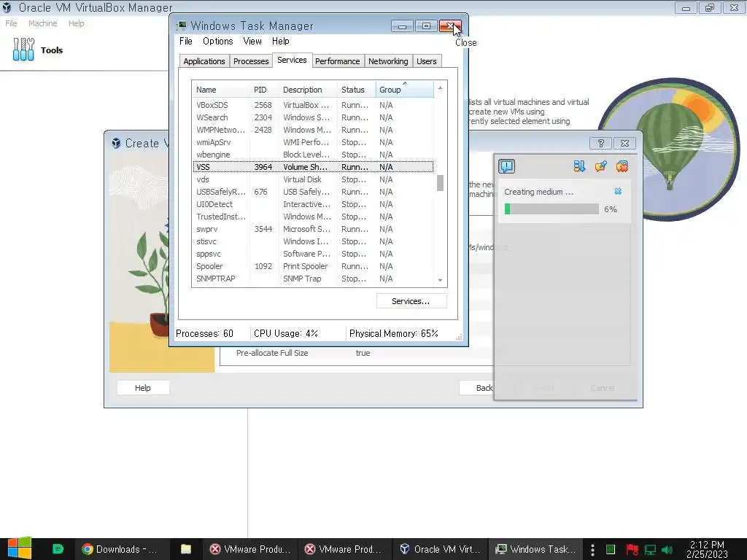The height and width of the screenshot is (560, 747).
Task: Switch to Oracle VM VirtualBox taskbar item
Action: (440, 549)
